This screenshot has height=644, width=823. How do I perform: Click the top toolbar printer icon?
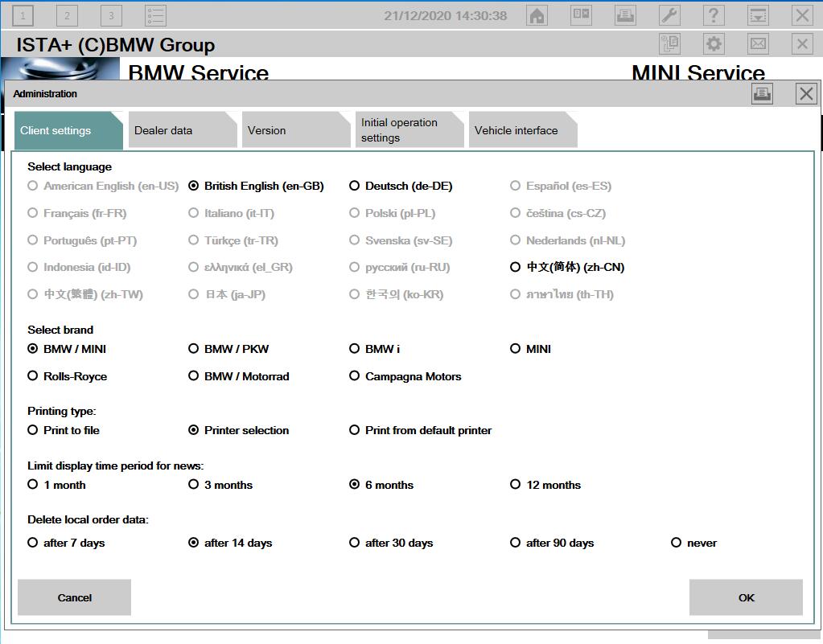click(x=625, y=16)
